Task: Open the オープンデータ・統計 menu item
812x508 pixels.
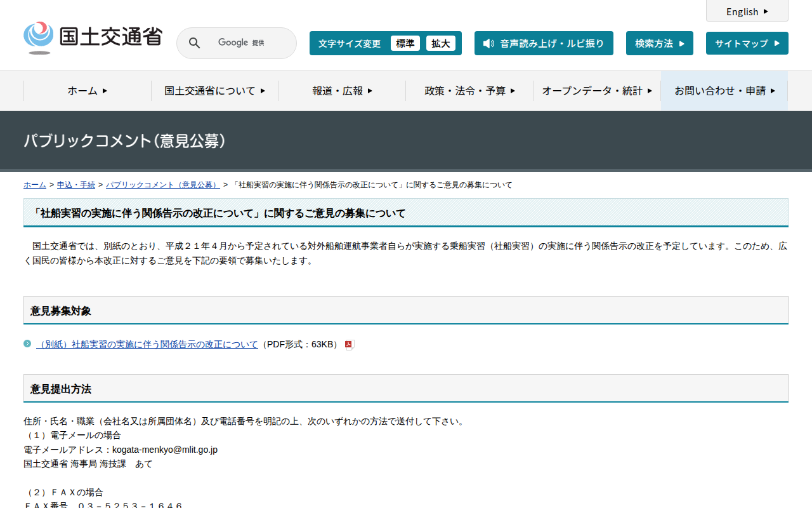Action: coord(596,91)
